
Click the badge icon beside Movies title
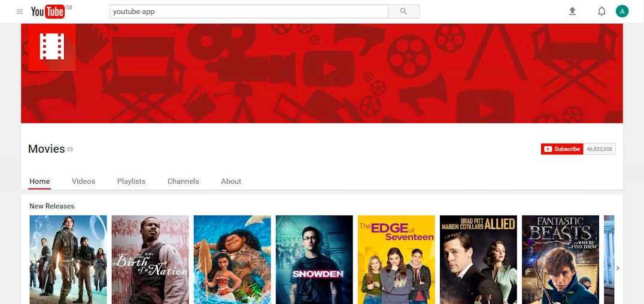[x=70, y=149]
